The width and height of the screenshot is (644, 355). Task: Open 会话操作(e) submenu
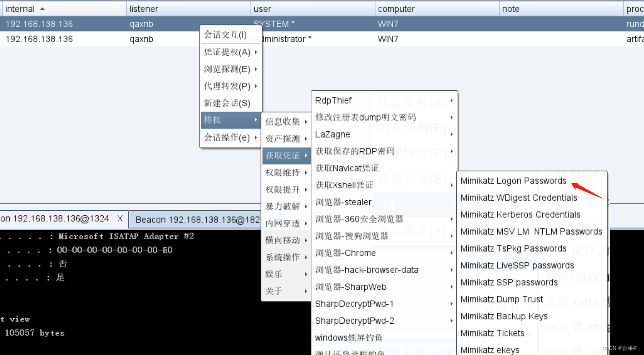click(x=231, y=137)
